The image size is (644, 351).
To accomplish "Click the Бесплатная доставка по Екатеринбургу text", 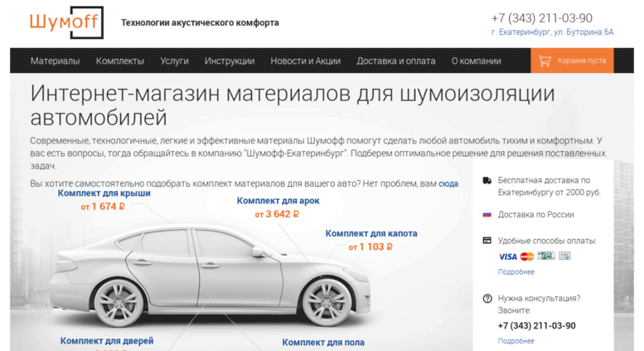I will [550, 186].
